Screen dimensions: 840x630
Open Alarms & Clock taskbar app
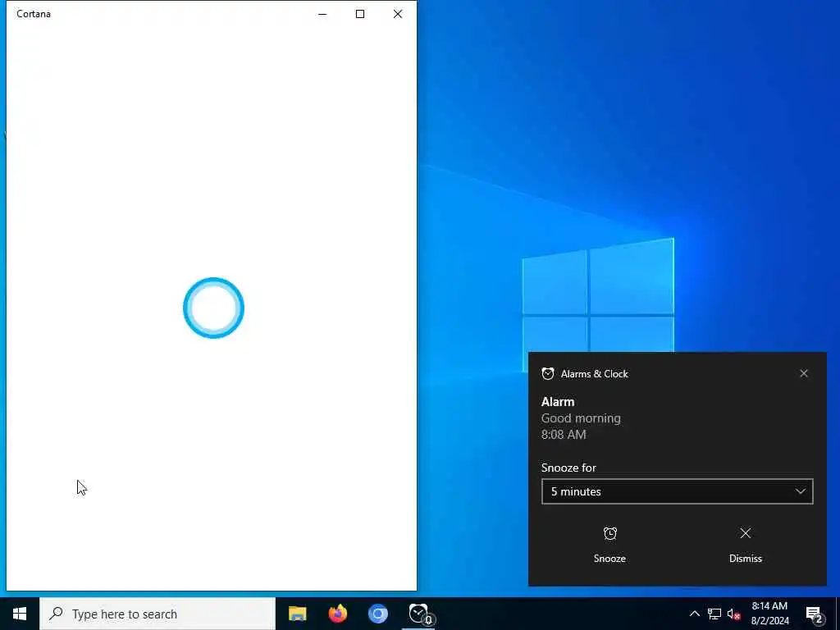pyautogui.click(x=419, y=614)
